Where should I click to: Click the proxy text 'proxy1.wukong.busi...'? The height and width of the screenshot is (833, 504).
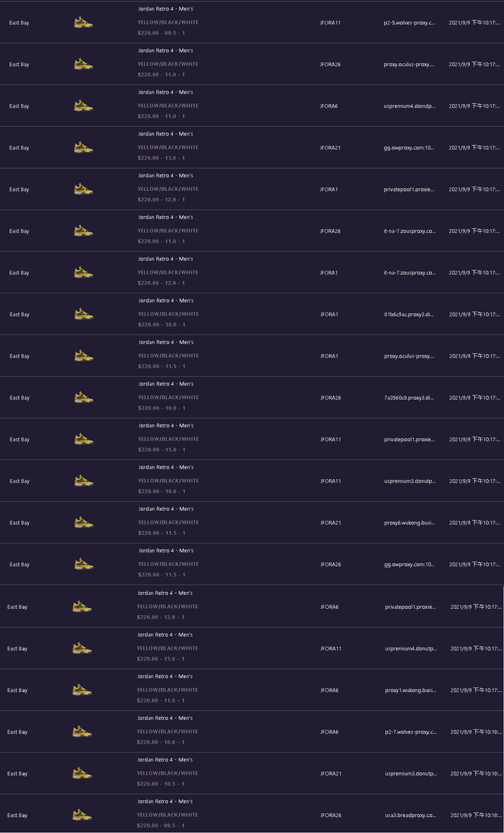(411, 690)
